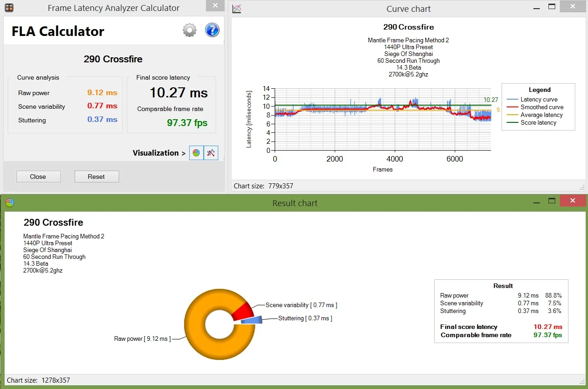This screenshot has height=389, width=588.
Task: Click the Chart size 1278x357 status text
Action: coord(38,380)
